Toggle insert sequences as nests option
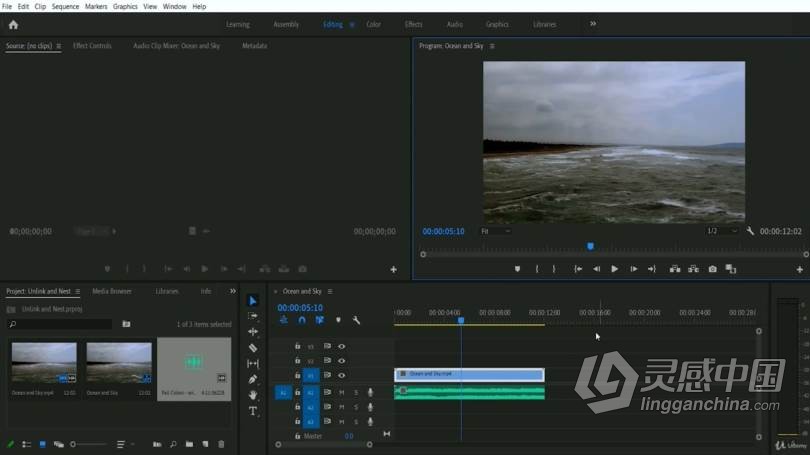The image size is (810, 455). point(284,320)
